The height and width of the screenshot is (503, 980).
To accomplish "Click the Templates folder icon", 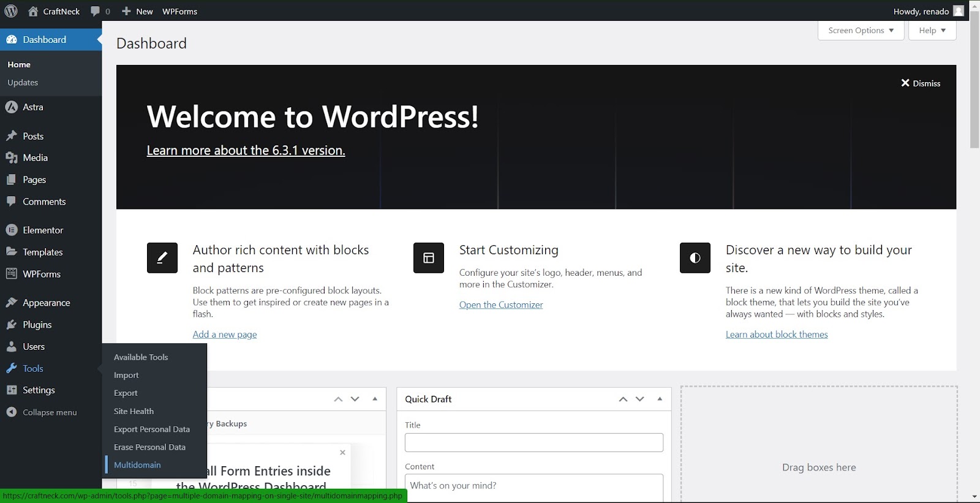I will 12,252.
